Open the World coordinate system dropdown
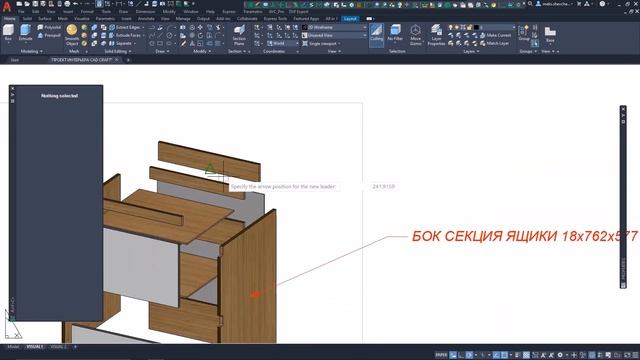This screenshot has width=640, height=360. (x=282, y=43)
